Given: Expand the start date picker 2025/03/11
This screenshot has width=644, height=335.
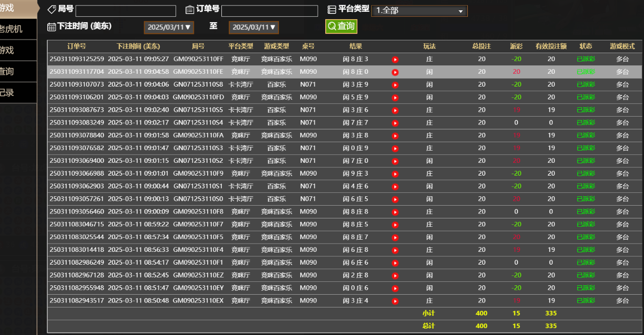Looking at the screenshot, I should tap(169, 28).
